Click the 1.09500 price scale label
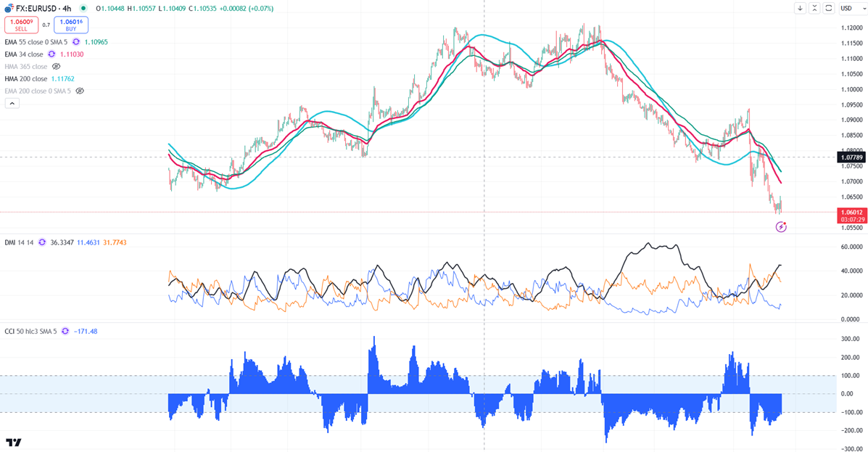868x452 pixels. 851,104
